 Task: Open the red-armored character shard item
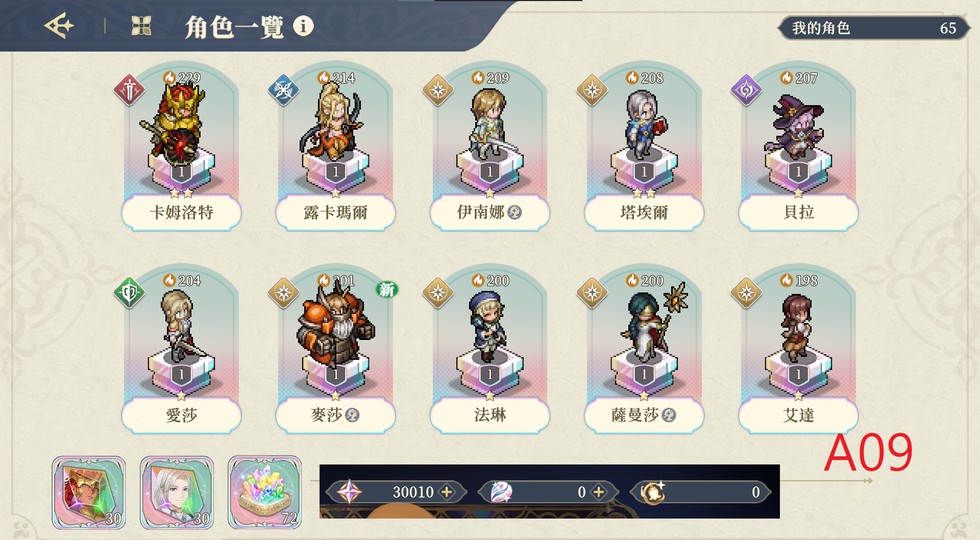pos(89,492)
